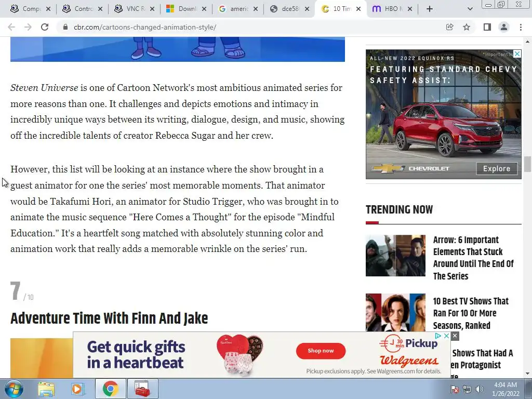Viewport: 532px width, 399px height.
Task: Open Windows Explorer from taskbar
Action: (x=46, y=389)
